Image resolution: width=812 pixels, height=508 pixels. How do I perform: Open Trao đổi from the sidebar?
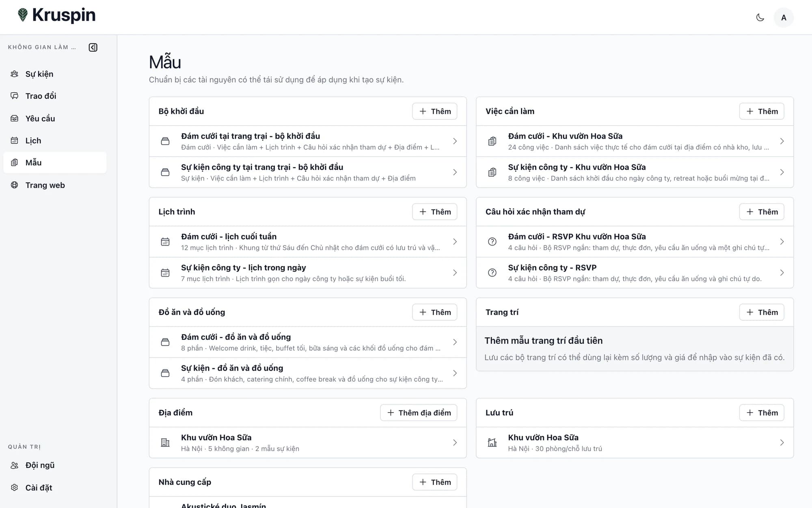click(x=55, y=96)
